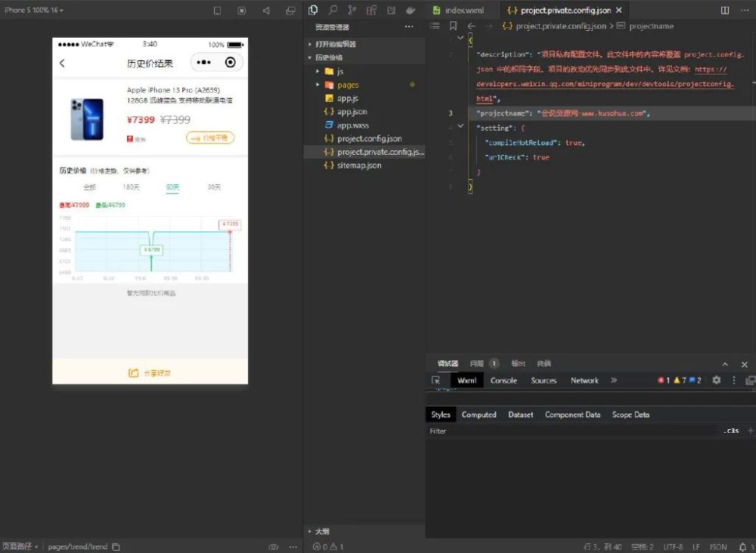Click the bookmark icon in the breadcrumb bar

(453, 26)
